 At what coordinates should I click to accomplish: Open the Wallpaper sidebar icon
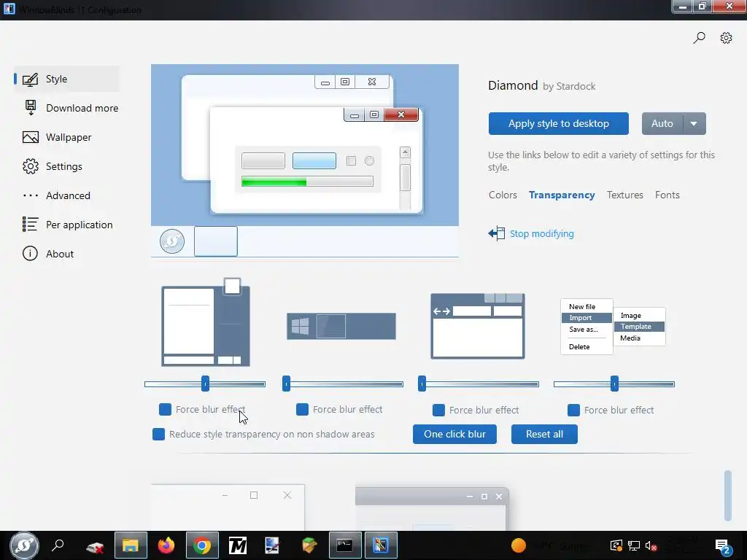click(x=31, y=137)
